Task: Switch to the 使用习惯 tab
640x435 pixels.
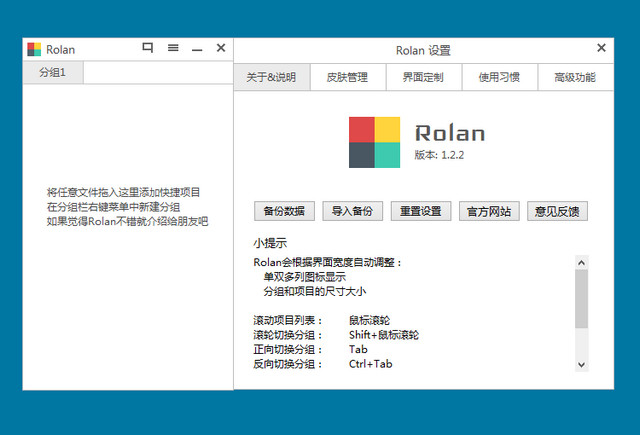Action: [499, 77]
